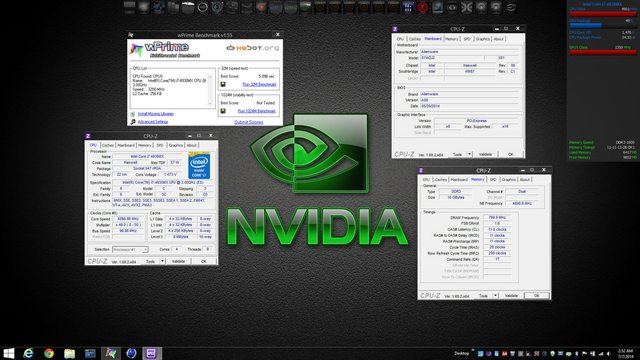Click OK in bottom-right CPU-Z window
The height and width of the screenshot is (360, 640).
point(537,296)
